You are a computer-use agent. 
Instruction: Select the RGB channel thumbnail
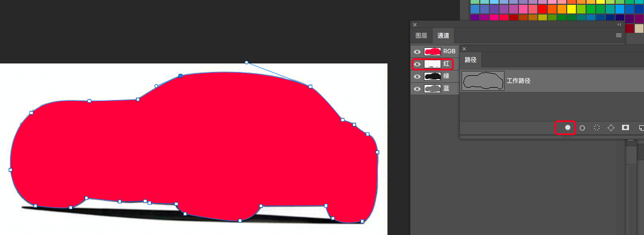coord(433,52)
